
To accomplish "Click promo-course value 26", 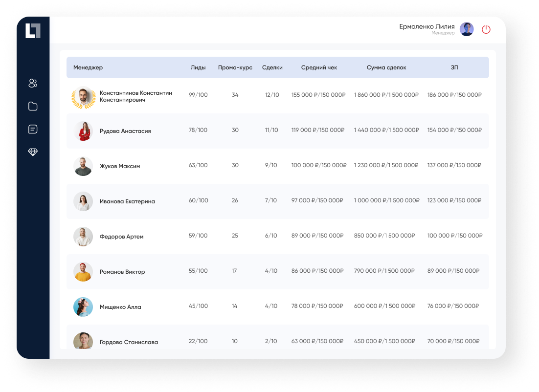I will click(235, 200).
